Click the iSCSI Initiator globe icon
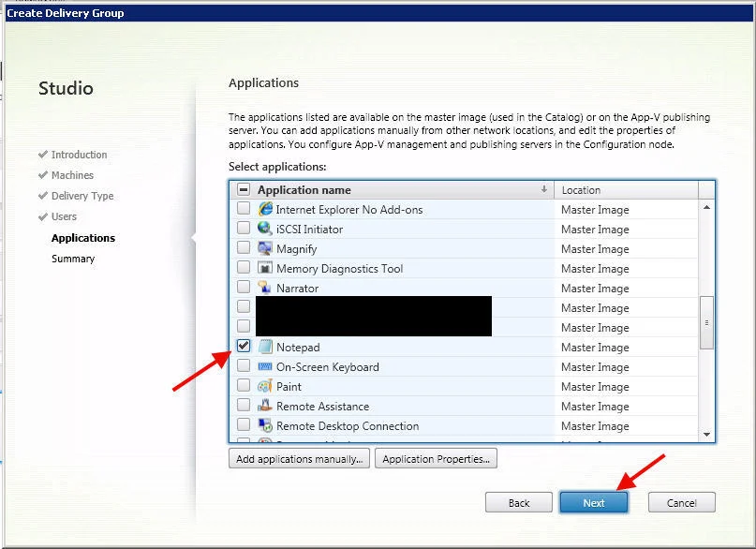The image size is (756, 549). pos(265,228)
